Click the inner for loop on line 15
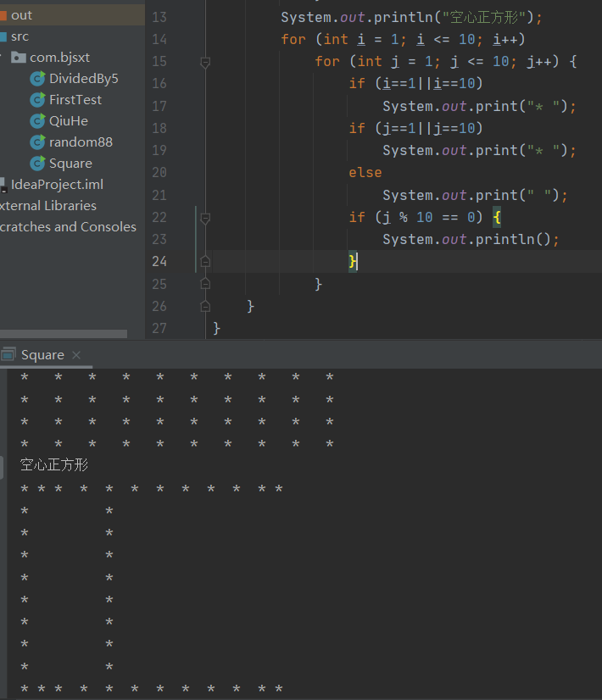This screenshot has height=700, width=602. click(x=446, y=61)
